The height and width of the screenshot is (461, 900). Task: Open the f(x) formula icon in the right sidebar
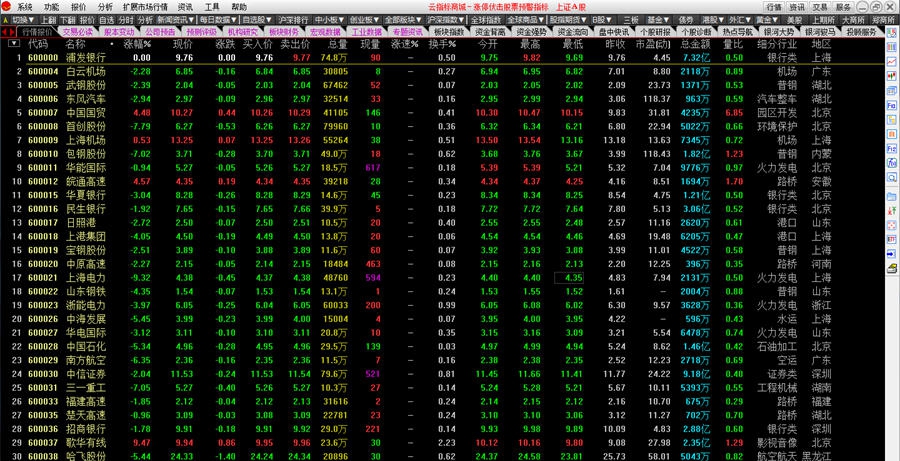(x=891, y=163)
